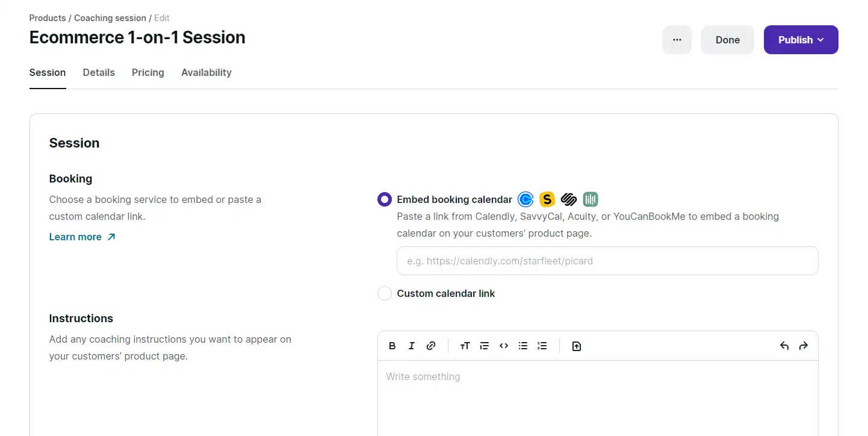The image size is (868, 436).
Task: Apply italic formatting in the editor toolbar
Action: point(412,346)
